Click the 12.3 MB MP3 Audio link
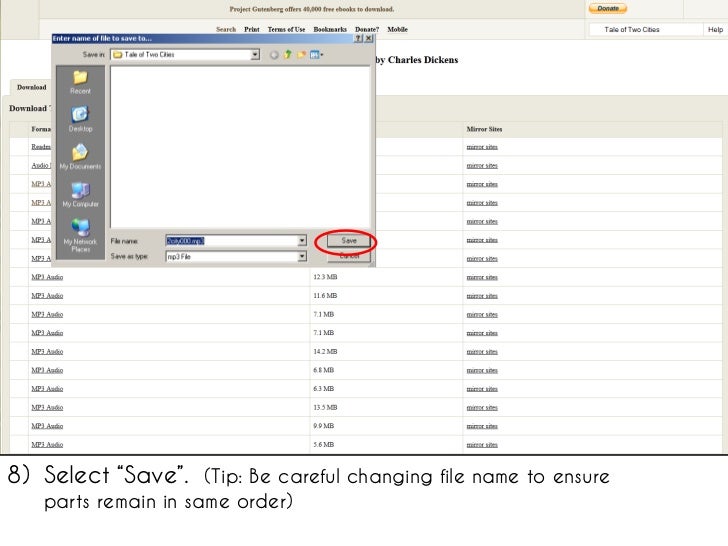The image size is (728, 546). point(47,277)
